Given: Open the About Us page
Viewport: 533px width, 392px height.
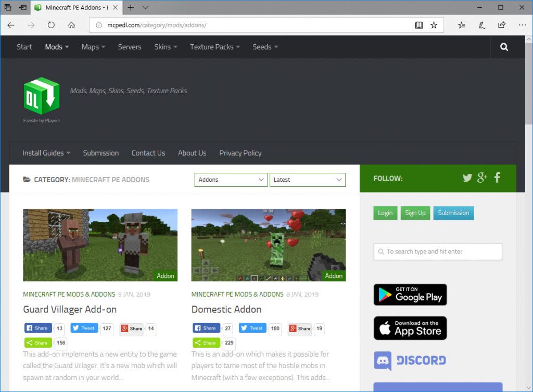Looking at the screenshot, I should pyautogui.click(x=192, y=153).
